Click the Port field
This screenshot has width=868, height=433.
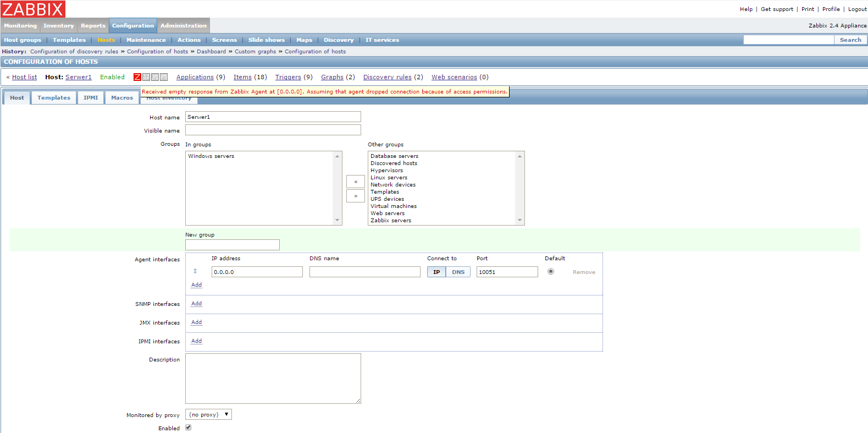507,272
